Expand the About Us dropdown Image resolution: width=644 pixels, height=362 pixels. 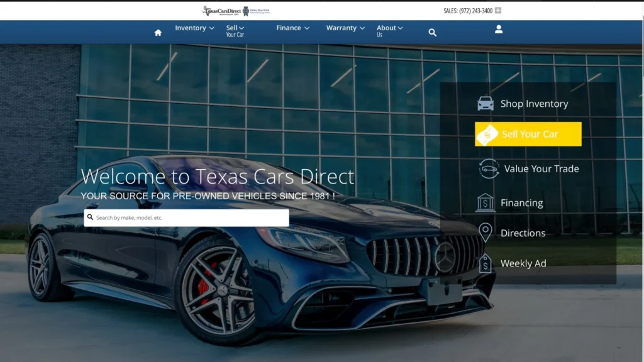(x=390, y=31)
